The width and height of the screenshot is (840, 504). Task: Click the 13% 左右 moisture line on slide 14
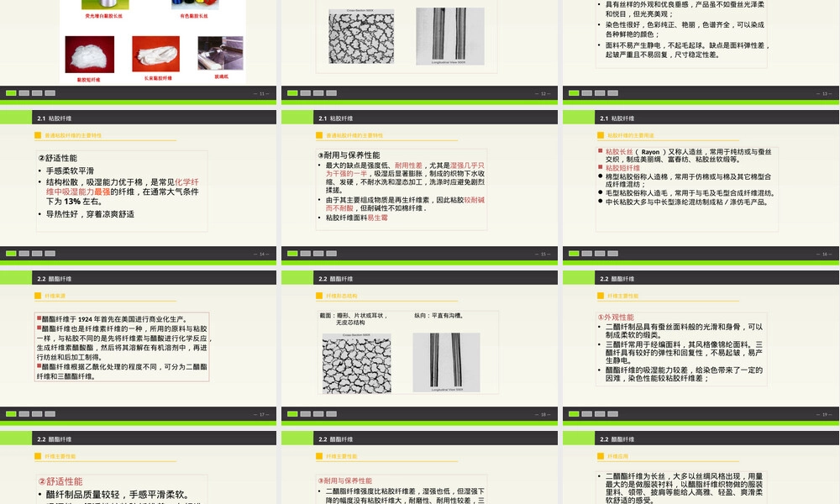coord(74,202)
